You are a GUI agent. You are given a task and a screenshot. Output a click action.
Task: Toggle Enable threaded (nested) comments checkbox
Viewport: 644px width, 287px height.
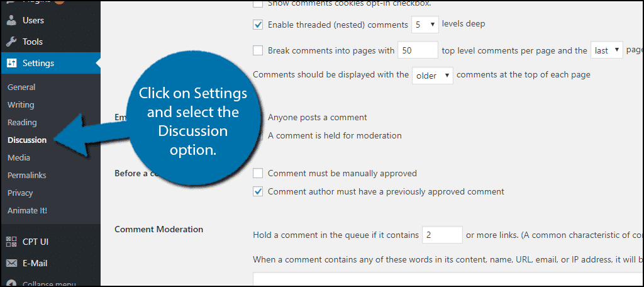click(258, 25)
